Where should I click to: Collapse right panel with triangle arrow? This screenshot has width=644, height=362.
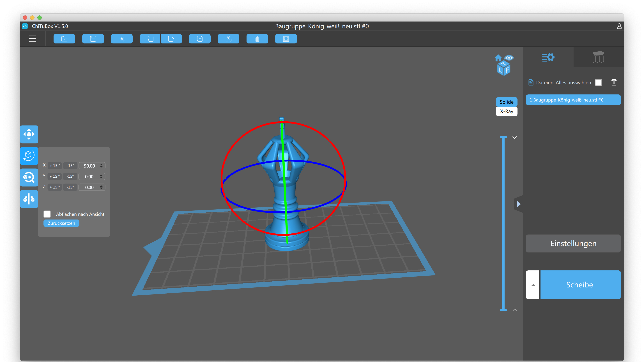coord(519,204)
